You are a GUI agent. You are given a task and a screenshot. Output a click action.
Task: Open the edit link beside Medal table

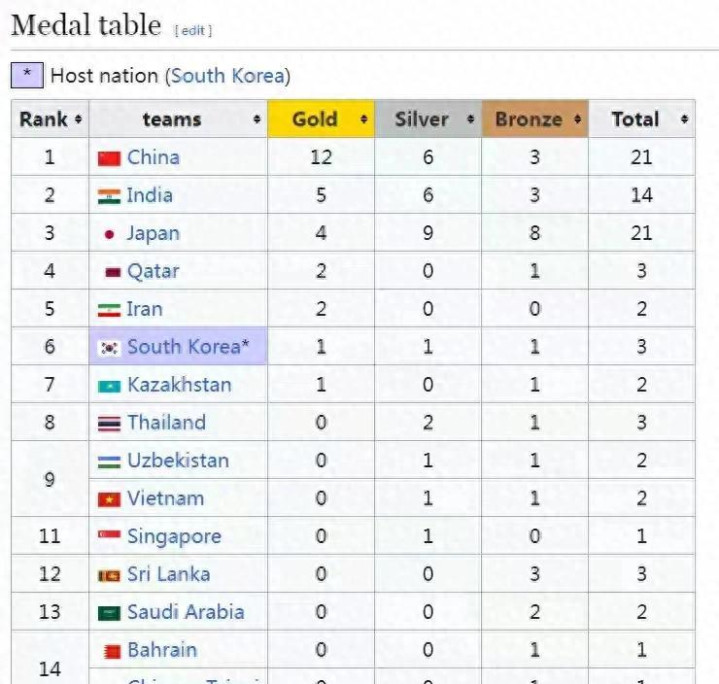coord(193,31)
